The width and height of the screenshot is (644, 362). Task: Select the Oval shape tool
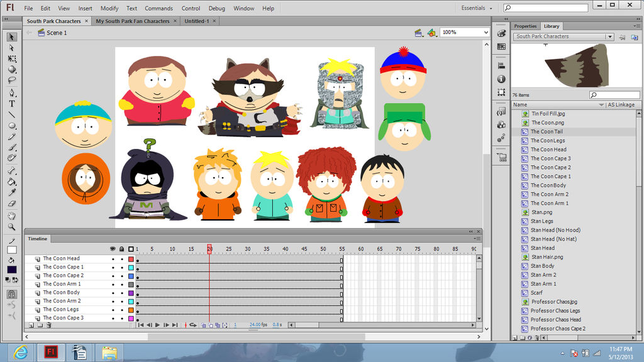pyautogui.click(x=12, y=126)
